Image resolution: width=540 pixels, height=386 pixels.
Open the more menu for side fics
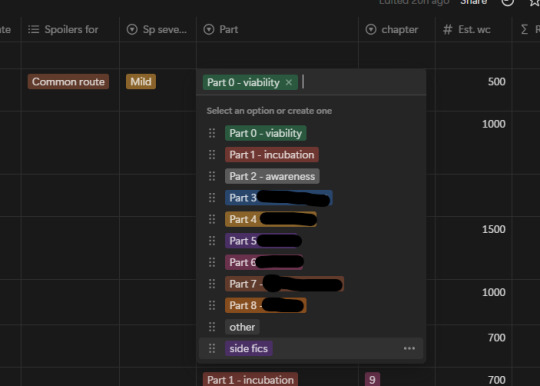pos(409,348)
